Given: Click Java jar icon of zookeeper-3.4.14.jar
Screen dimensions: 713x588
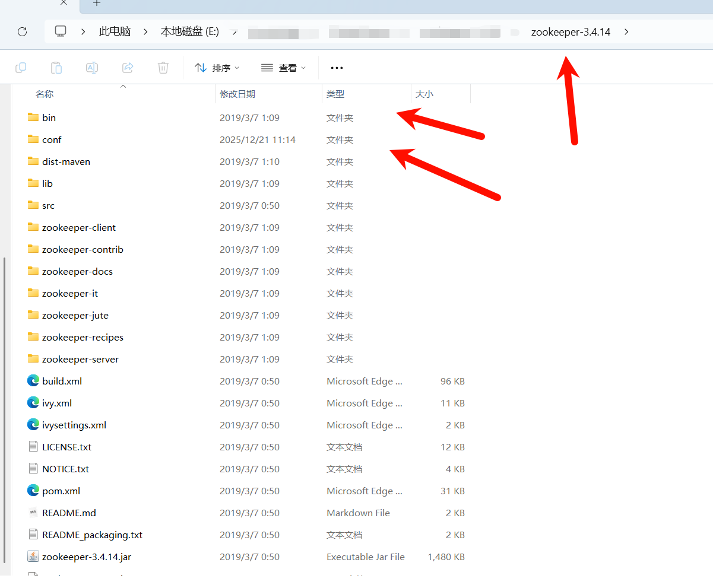Looking at the screenshot, I should click(x=33, y=556).
